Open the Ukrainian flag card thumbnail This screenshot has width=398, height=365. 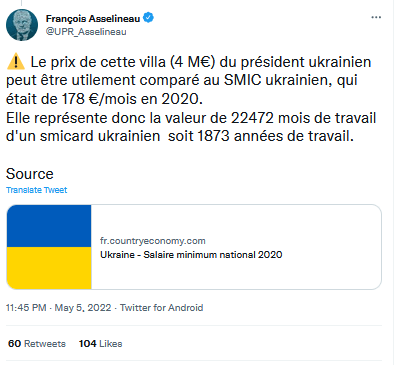[x=49, y=247]
